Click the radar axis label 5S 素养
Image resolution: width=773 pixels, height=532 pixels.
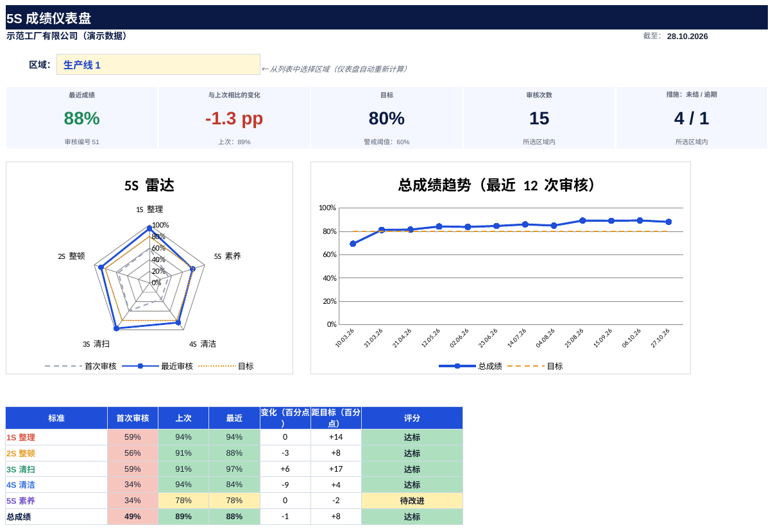(228, 256)
